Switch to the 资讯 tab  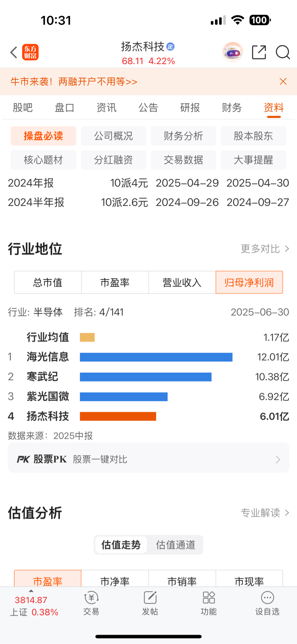106,108
